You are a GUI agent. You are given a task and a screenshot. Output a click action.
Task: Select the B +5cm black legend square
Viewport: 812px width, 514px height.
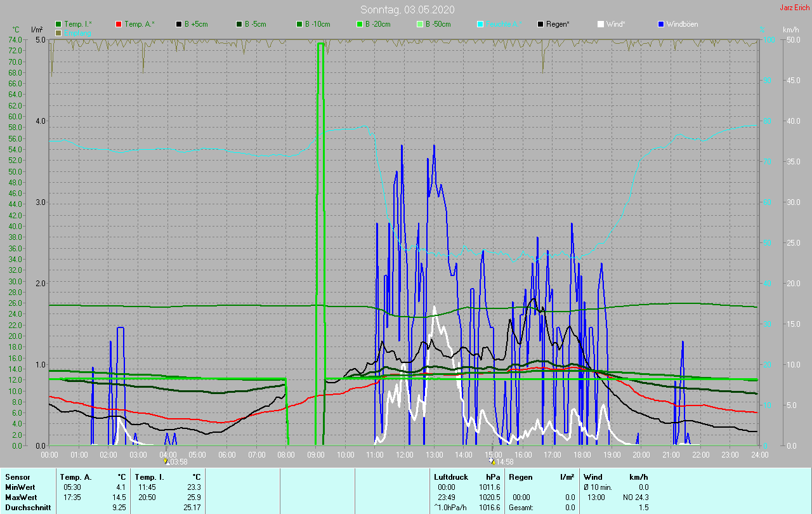(179, 24)
